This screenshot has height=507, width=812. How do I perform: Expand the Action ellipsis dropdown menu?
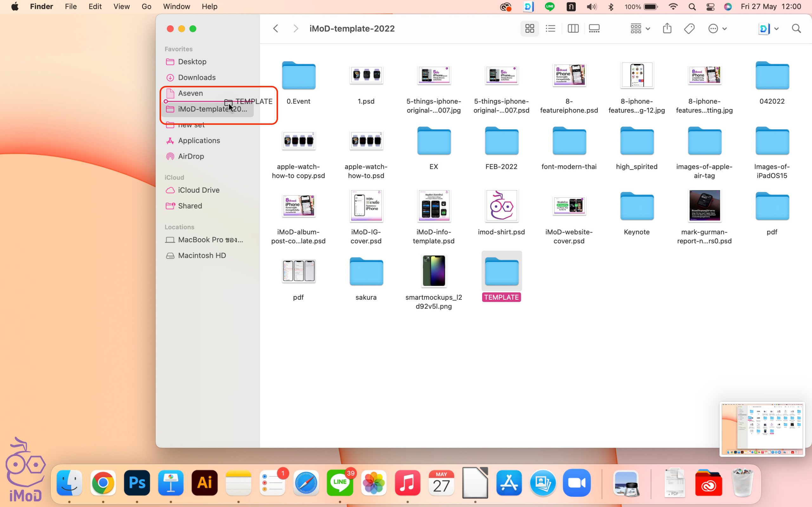pos(717,29)
